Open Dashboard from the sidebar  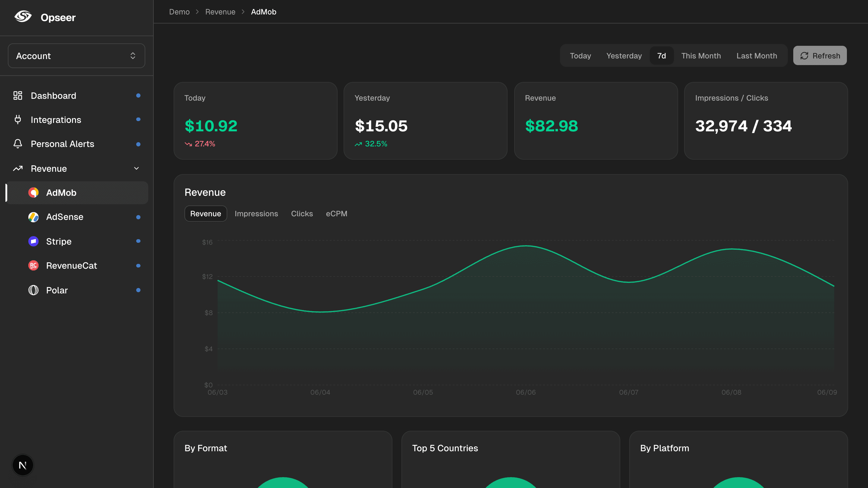[77, 96]
